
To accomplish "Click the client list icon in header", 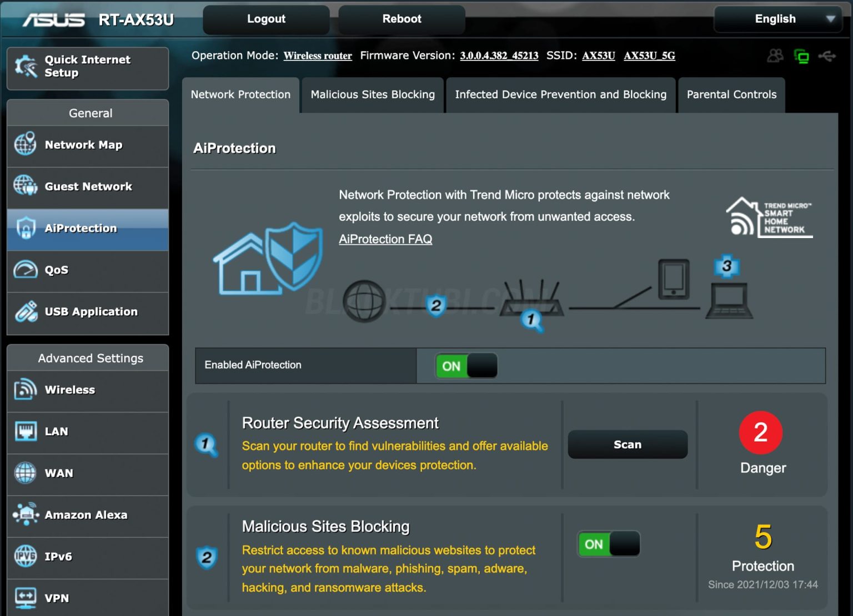I will (x=775, y=55).
